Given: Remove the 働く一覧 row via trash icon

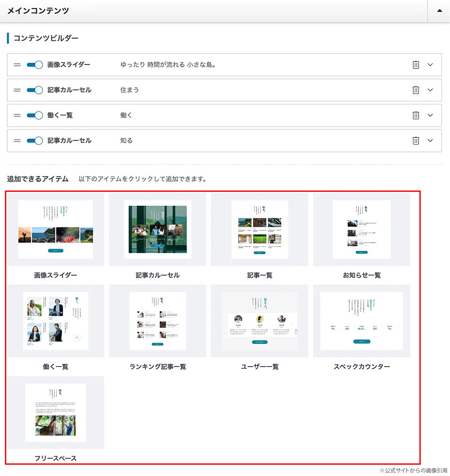Looking at the screenshot, I should tap(416, 115).
